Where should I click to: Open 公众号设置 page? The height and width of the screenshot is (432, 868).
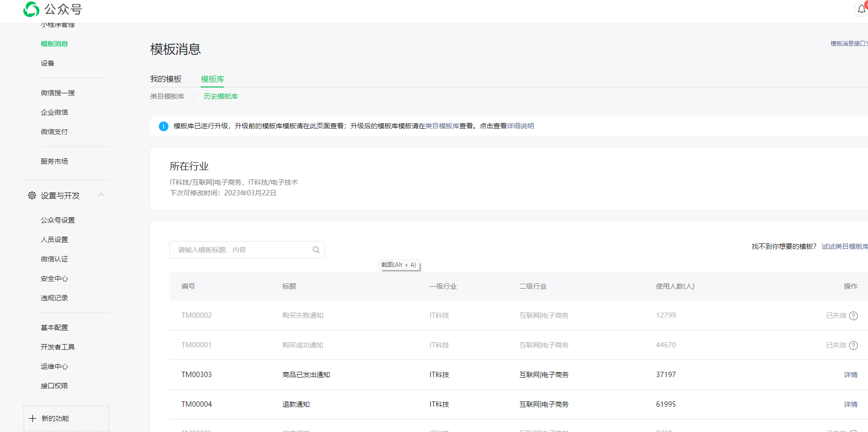[58, 220]
